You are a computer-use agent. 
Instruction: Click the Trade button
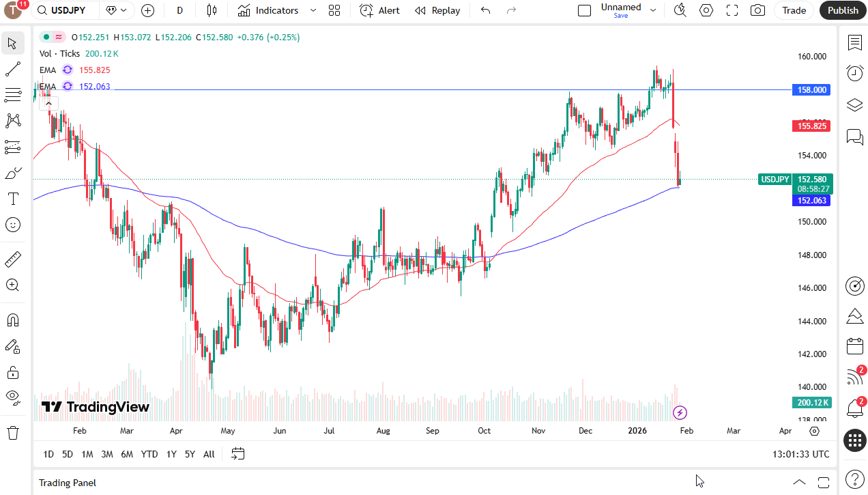[794, 10]
